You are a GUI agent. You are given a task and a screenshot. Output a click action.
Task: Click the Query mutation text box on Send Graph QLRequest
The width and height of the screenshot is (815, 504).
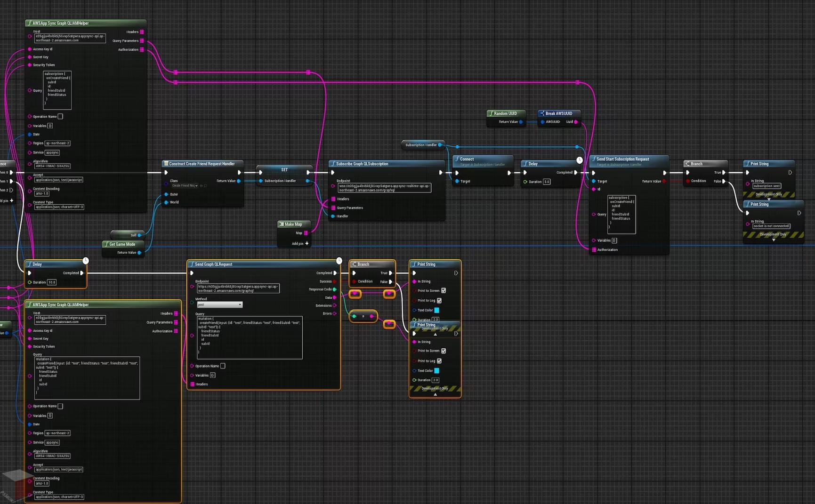250,337
